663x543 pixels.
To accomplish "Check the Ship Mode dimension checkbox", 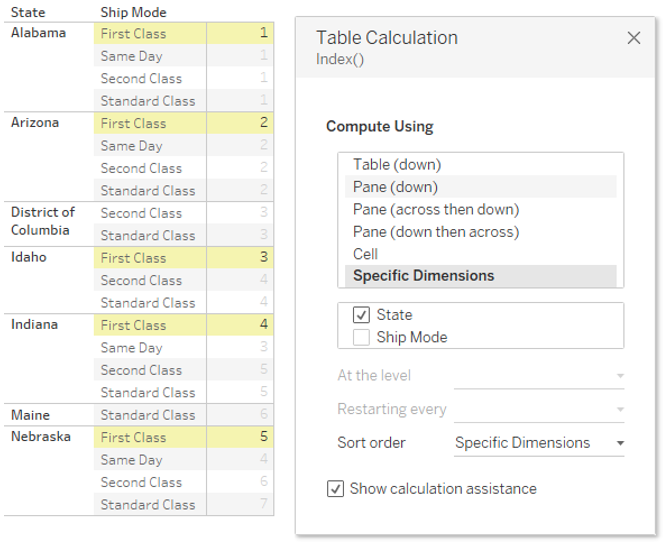I will (x=361, y=337).
